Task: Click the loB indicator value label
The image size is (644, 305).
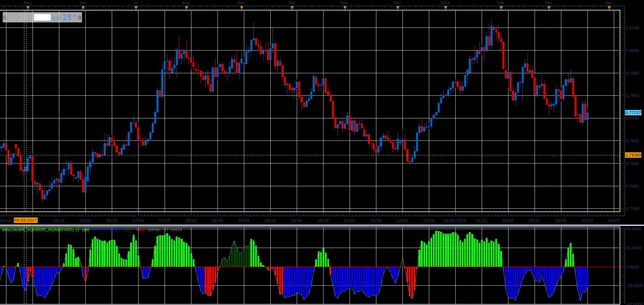Action: [x=106, y=230]
